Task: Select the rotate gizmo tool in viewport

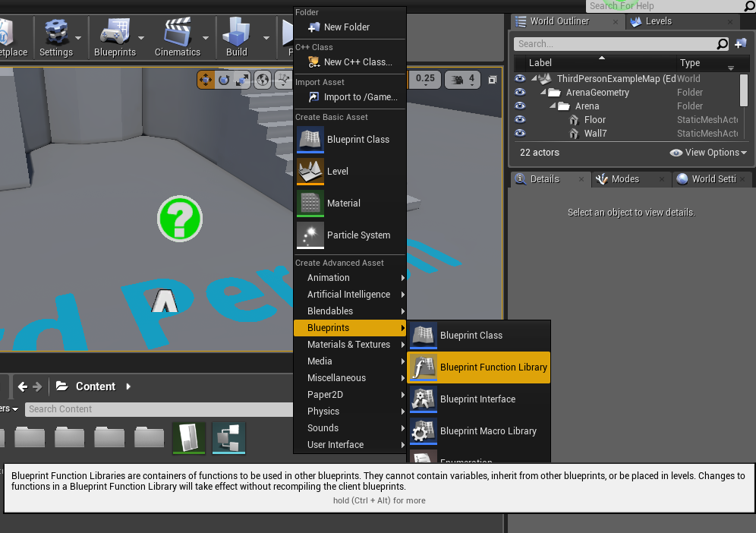Action: coord(224,80)
